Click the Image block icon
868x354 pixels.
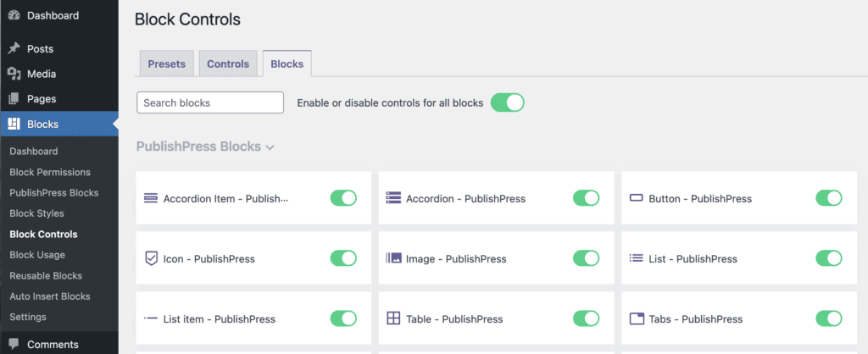(393, 258)
